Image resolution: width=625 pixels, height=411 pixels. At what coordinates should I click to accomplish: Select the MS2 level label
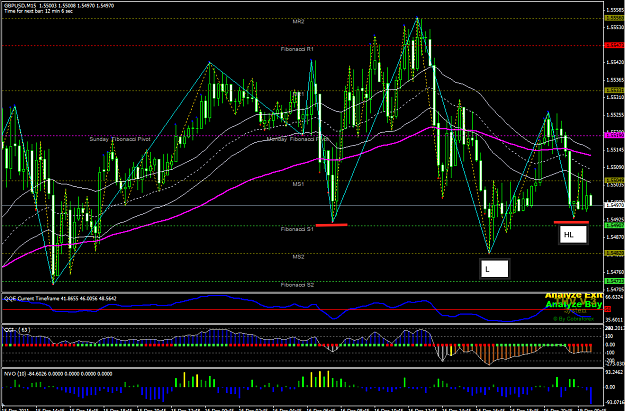point(298,257)
